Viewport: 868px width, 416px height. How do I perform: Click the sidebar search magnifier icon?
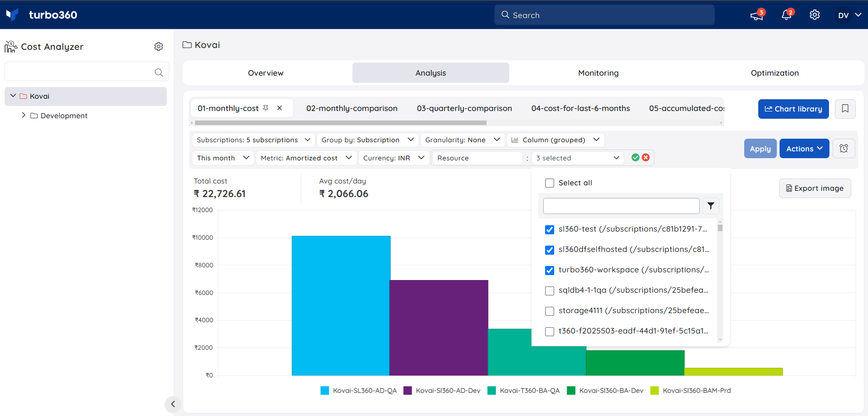[x=159, y=72]
